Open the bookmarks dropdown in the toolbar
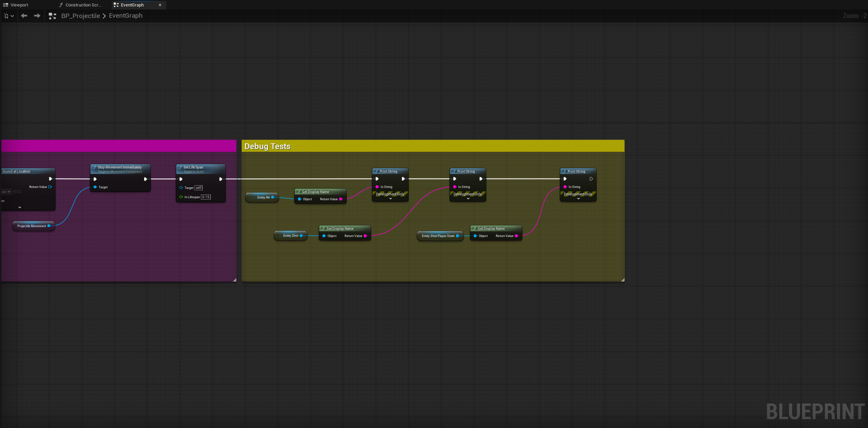 coord(9,16)
